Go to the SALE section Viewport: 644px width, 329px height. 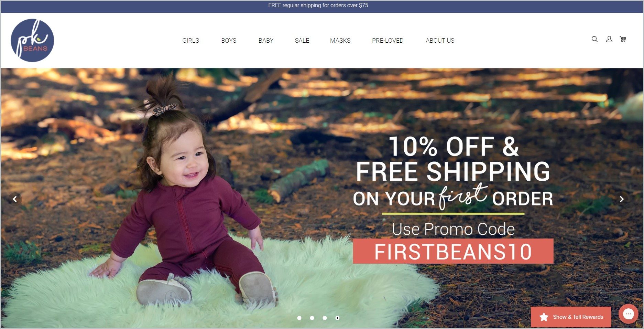(x=302, y=41)
